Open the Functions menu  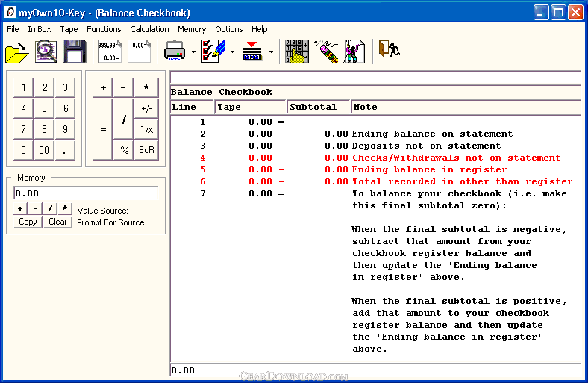pos(104,29)
